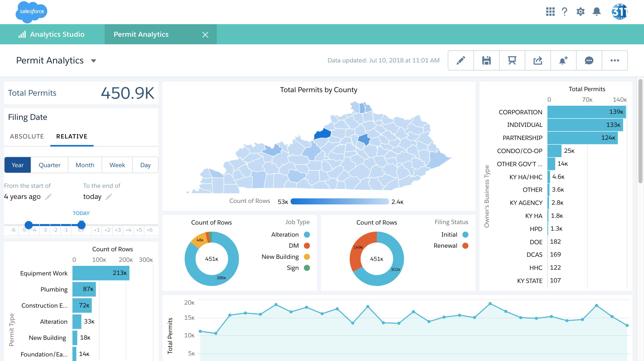
Task: Open the app grid menu icon
Action: [550, 12]
